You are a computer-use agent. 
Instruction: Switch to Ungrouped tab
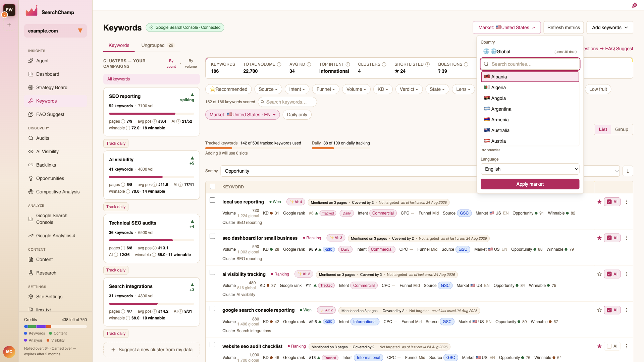pyautogui.click(x=157, y=45)
